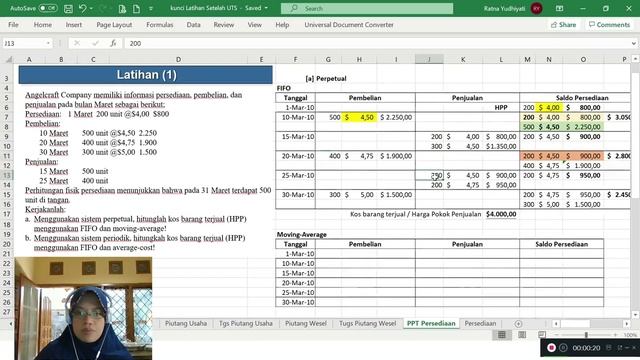Switch to Tgs Piutang Usaha sheet tab
640x360 pixels.
[x=245, y=323]
